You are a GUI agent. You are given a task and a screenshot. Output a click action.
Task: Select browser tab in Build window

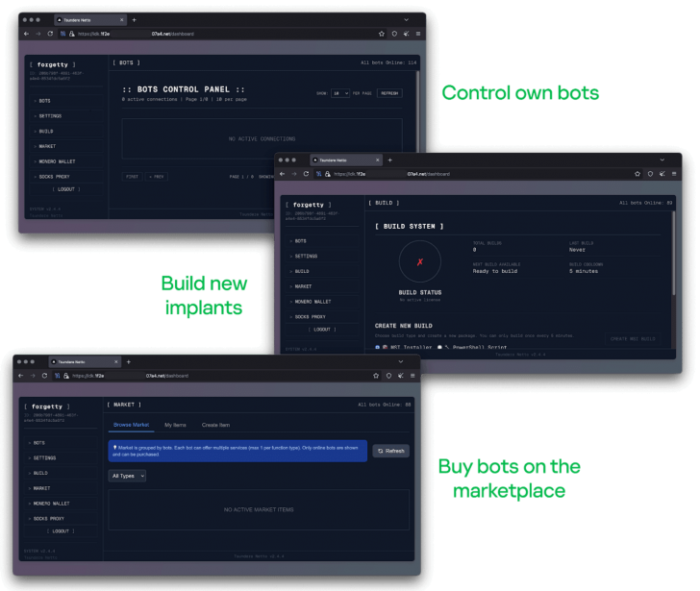pos(346,160)
